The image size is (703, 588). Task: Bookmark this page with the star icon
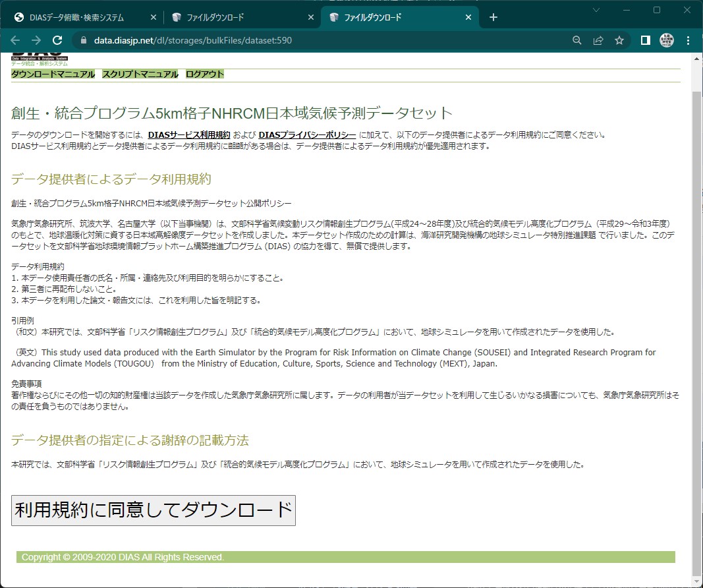tap(619, 40)
